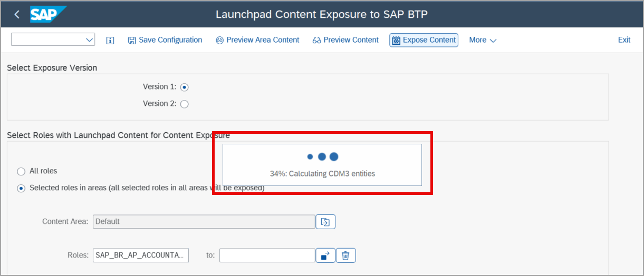Choose the All roles option
This screenshot has width=644, height=276.
point(21,171)
